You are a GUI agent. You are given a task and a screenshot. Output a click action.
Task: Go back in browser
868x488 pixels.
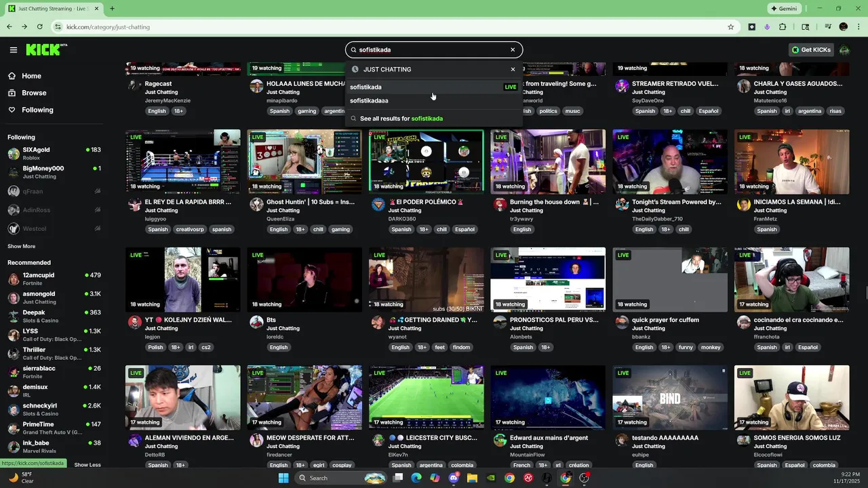coord(9,27)
